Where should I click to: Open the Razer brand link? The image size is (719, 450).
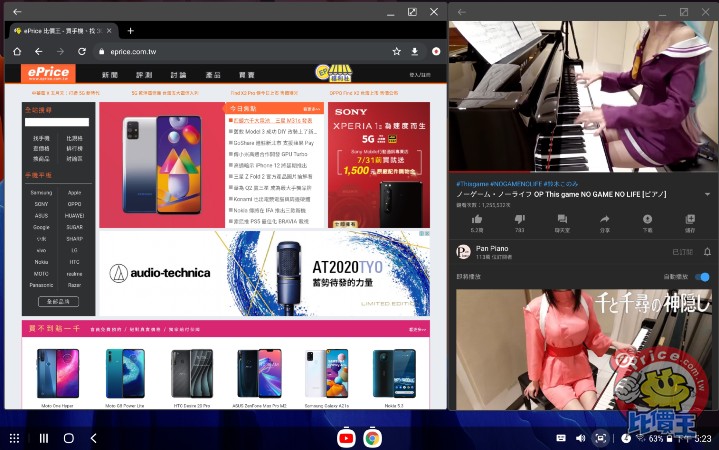(74, 285)
